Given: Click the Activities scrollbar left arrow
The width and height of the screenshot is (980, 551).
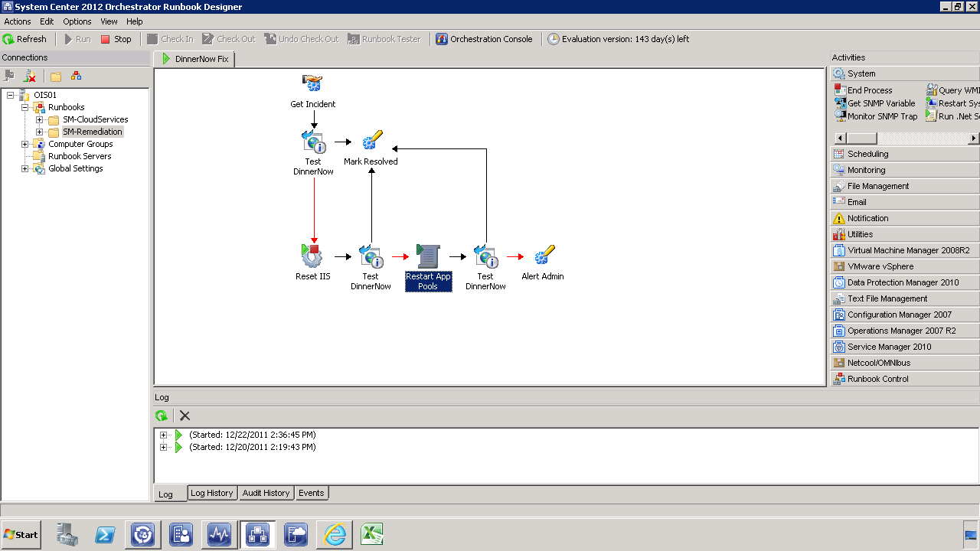Looking at the screenshot, I should click(840, 139).
